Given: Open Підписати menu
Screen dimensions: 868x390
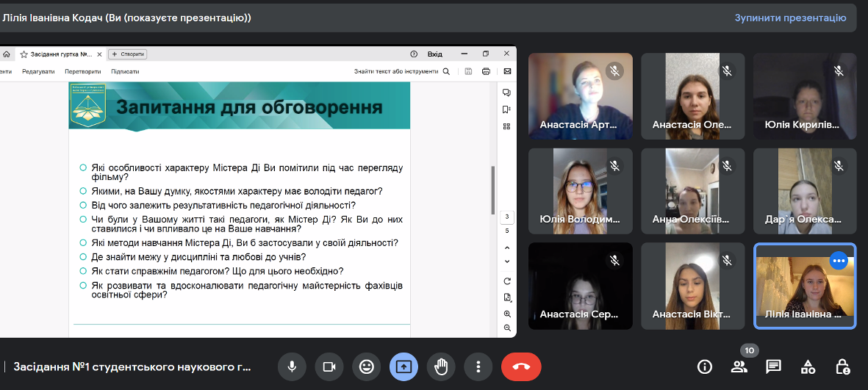Looking at the screenshot, I should [125, 71].
